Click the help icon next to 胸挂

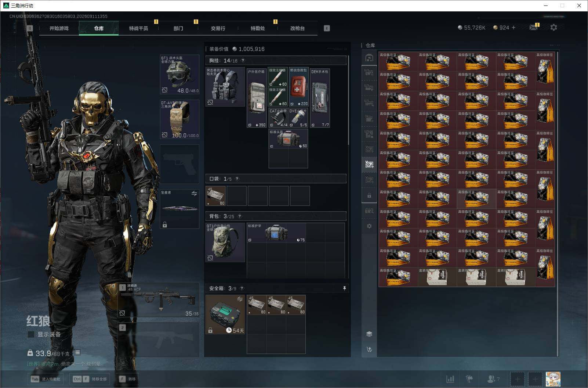pos(243,61)
